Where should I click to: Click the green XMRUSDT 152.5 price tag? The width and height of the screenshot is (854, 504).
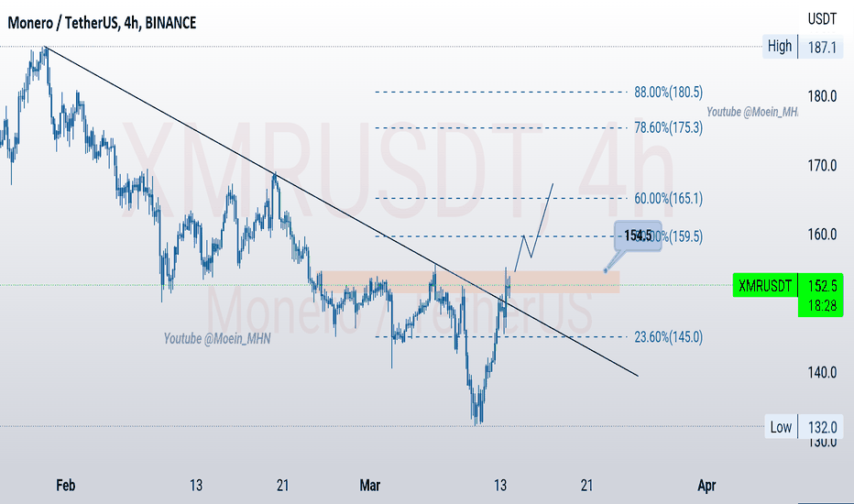(x=787, y=285)
